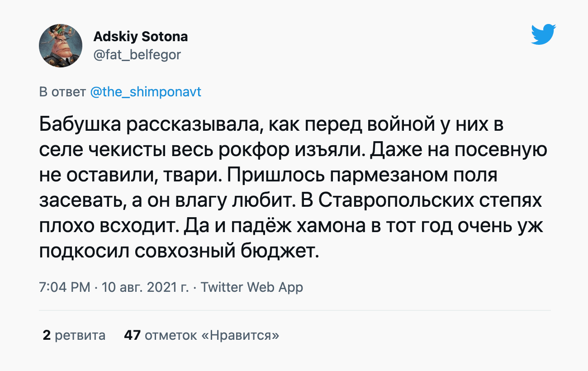
Task: Click the like count number 47
Action: (x=132, y=335)
